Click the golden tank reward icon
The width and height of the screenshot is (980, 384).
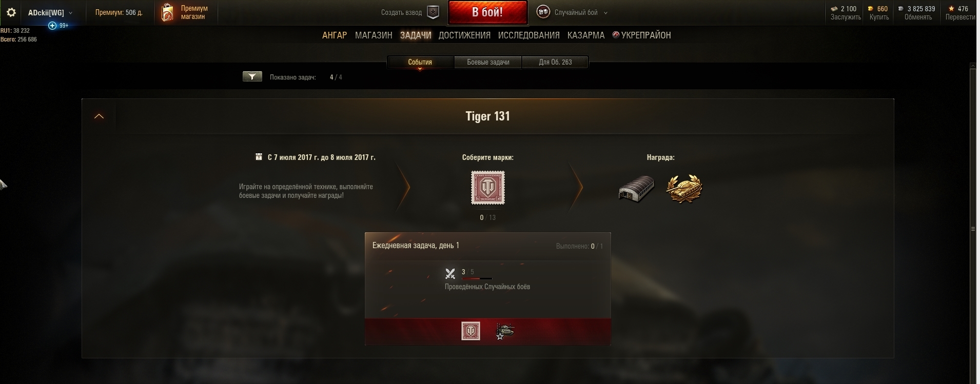(684, 189)
